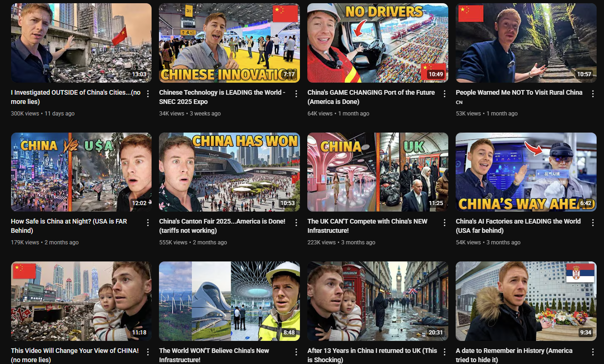The image size is (604, 364).
Task: Open three-dot menu for SNEC 2025 Expo video
Action: tap(296, 94)
